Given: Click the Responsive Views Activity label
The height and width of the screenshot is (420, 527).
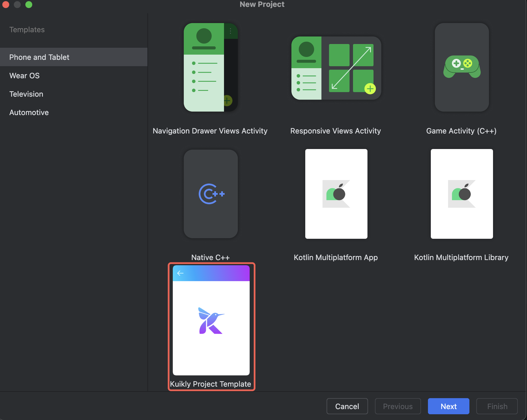Looking at the screenshot, I should pyautogui.click(x=335, y=131).
